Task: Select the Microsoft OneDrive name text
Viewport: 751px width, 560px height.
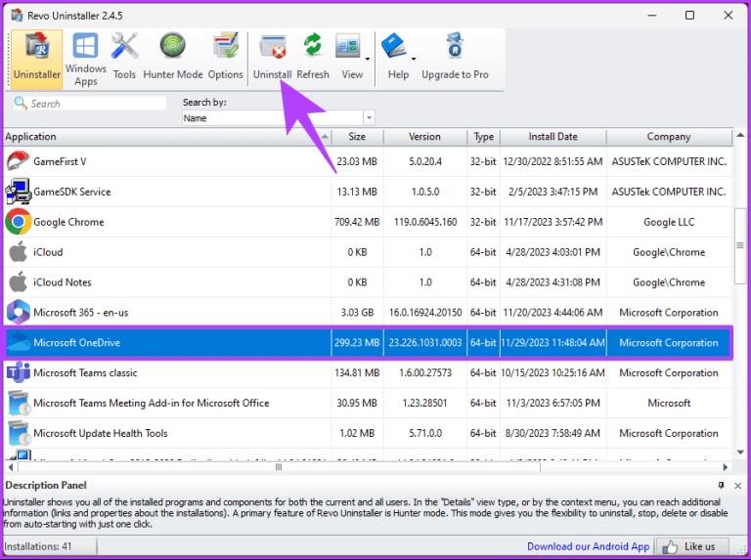Action: pyautogui.click(x=76, y=343)
